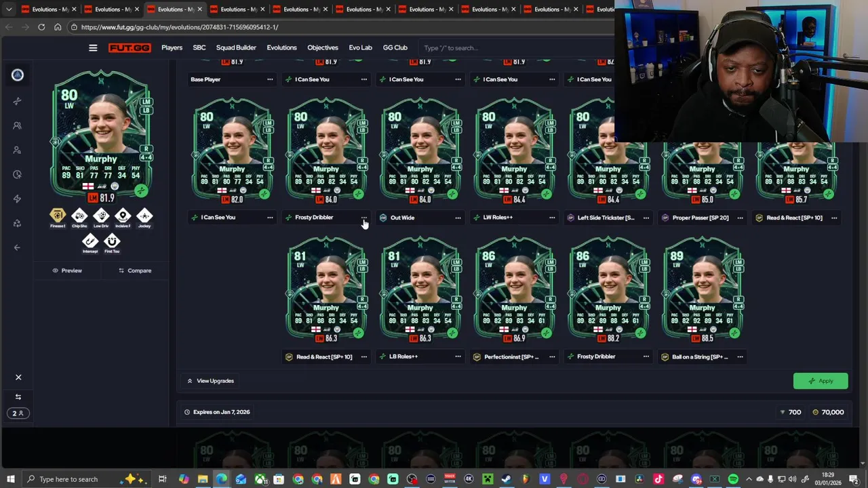Open the lightning bolt icon in left sidebar
The image size is (868, 488).
[x=18, y=199]
